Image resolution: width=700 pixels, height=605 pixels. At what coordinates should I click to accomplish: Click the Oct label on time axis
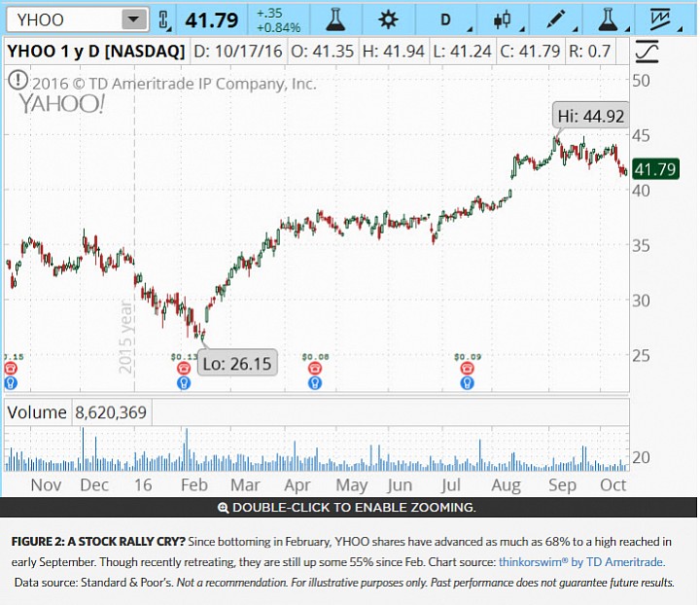612,485
